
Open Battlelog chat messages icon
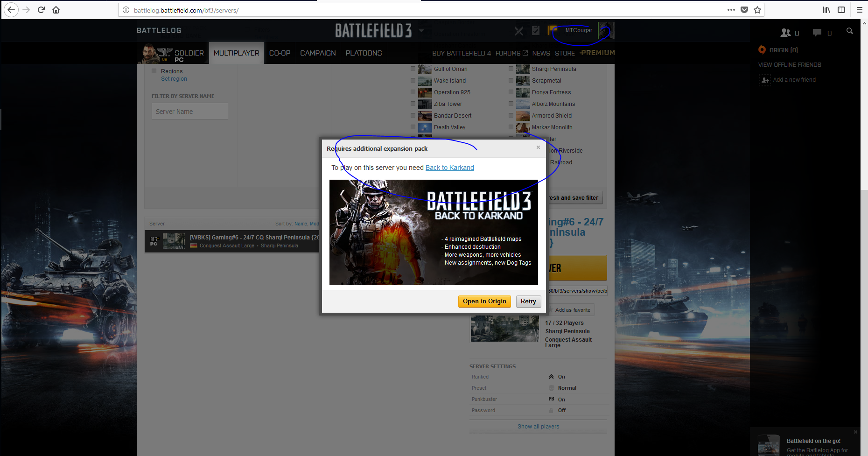[x=822, y=33]
